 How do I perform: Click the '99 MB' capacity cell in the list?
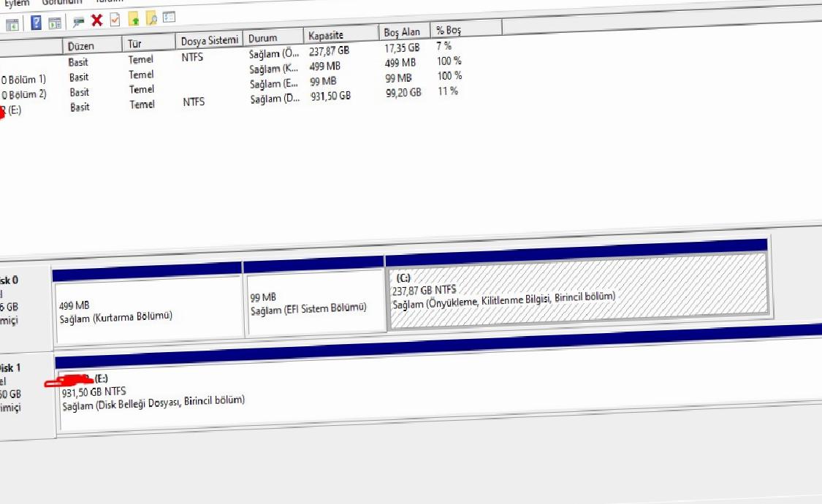[x=322, y=81]
